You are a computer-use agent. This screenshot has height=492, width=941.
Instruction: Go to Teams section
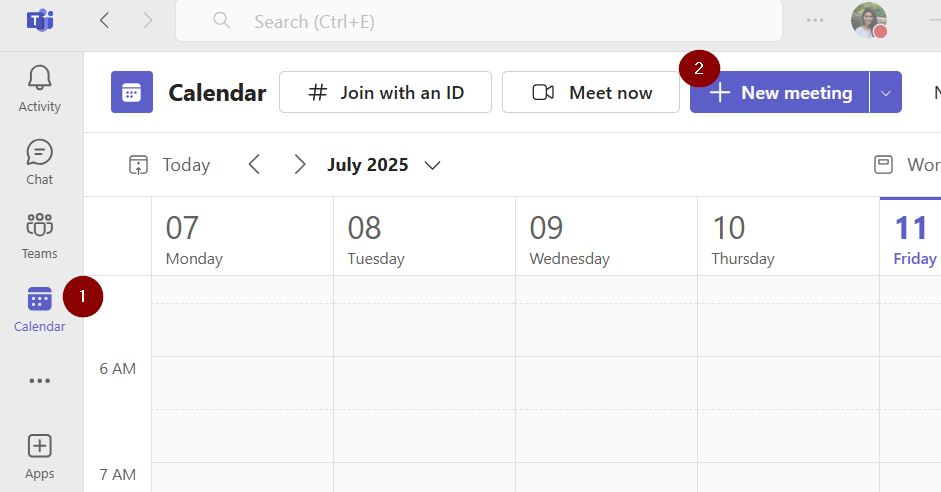[x=40, y=235]
